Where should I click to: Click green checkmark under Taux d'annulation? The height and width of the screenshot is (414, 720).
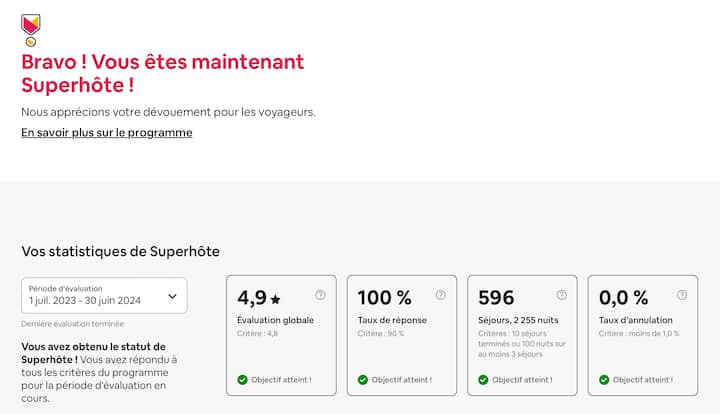[x=603, y=380]
